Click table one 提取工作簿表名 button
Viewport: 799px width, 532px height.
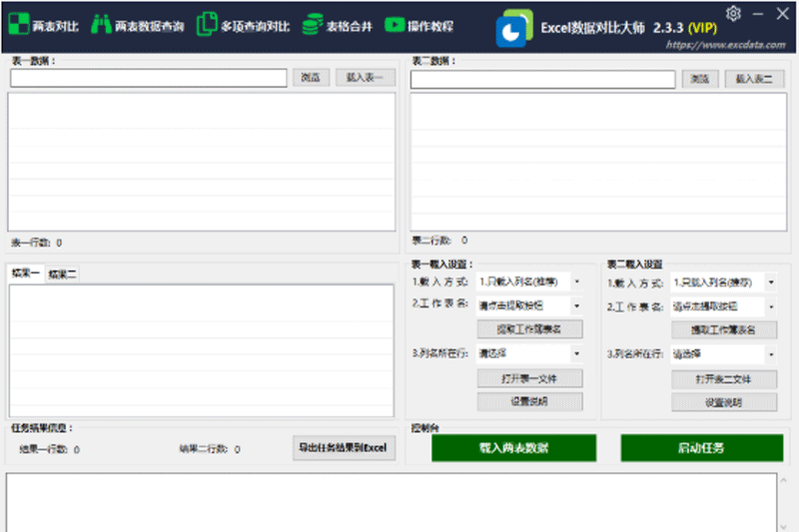pos(529,329)
